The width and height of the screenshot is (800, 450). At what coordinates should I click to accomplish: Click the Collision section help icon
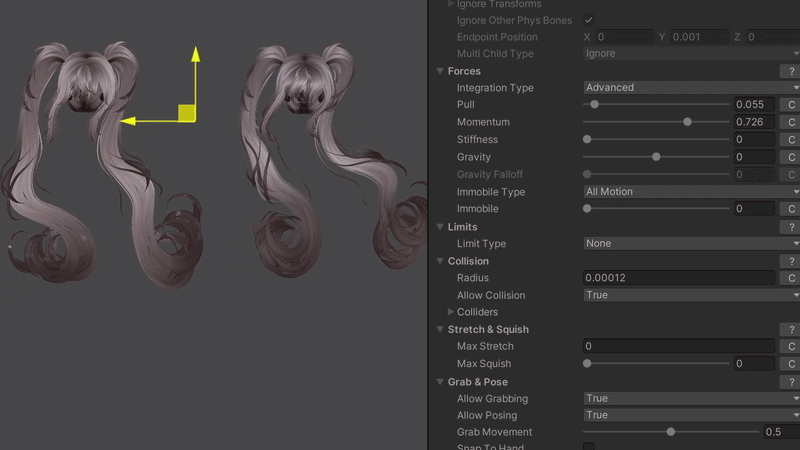[791, 261]
